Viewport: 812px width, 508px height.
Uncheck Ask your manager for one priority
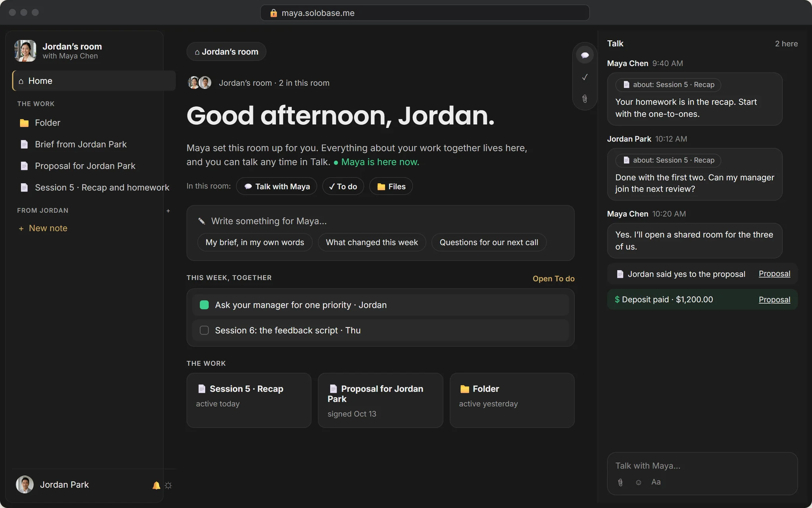[x=204, y=305]
